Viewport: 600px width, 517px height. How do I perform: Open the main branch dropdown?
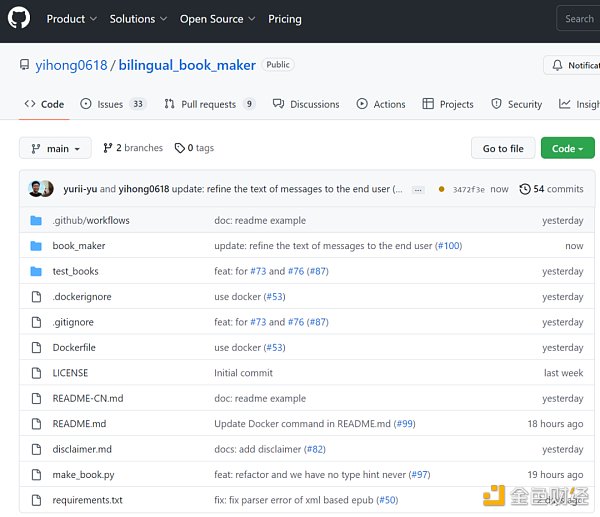[x=55, y=148]
